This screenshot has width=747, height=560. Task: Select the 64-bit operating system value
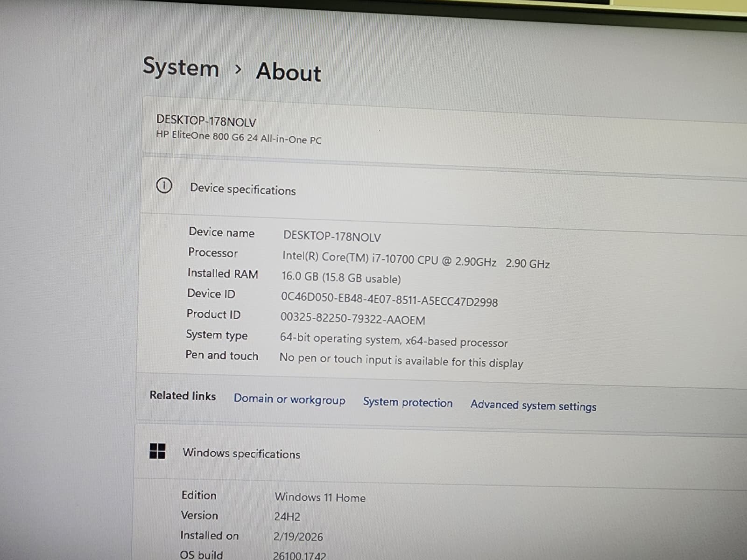394,340
